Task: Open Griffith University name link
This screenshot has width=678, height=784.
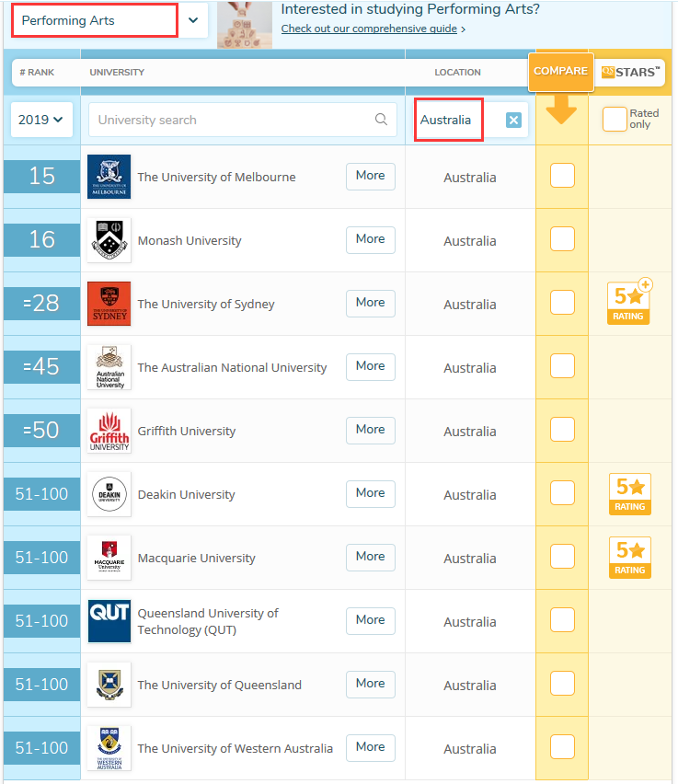Action: pos(187,431)
